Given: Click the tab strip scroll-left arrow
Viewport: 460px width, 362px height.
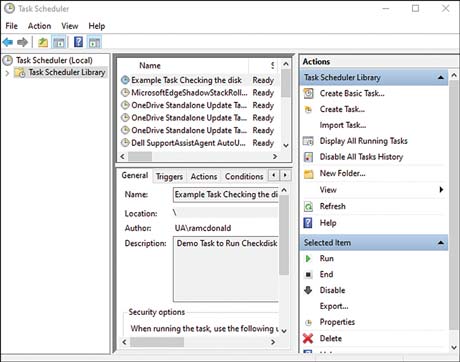Looking at the screenshot, I should click(x=274, y=175).
